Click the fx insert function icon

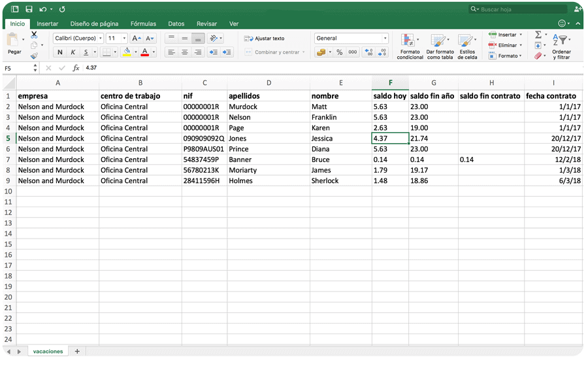pyautogui.click(x=76, y=68)
